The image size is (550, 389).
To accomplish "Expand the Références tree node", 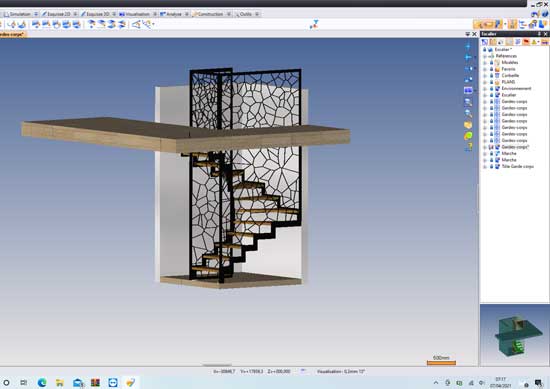I will 485,56.
